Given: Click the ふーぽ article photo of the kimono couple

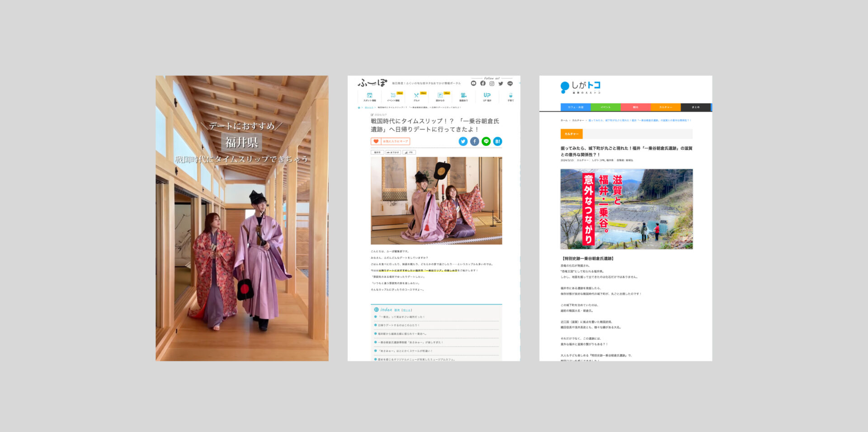Looking at the screenshot, I should pos(436,201).
